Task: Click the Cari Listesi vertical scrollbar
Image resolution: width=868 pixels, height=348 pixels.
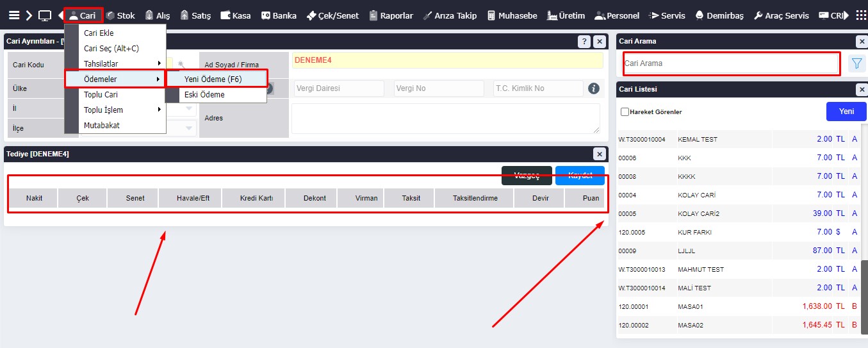Action: (x=864, y=288)
